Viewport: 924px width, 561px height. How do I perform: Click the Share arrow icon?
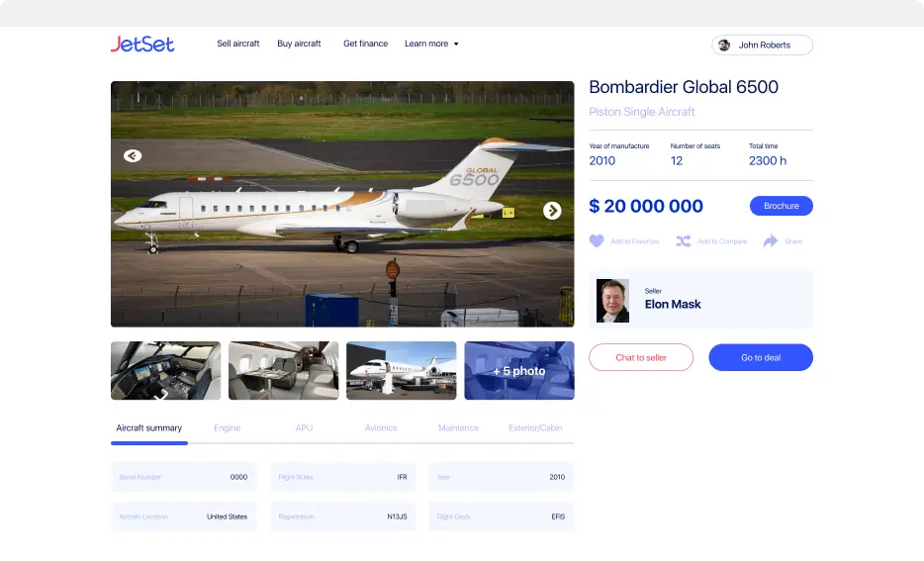[x=771, y=241]
